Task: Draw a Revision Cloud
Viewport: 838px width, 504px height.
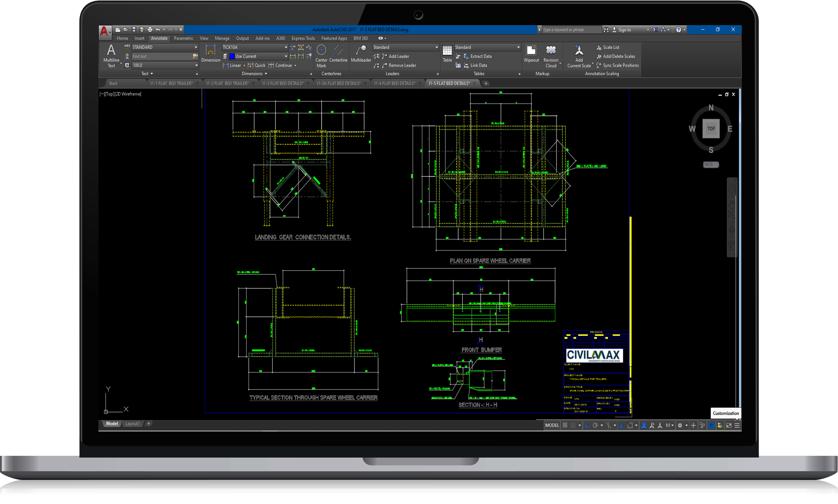Action: pos(551,55)
